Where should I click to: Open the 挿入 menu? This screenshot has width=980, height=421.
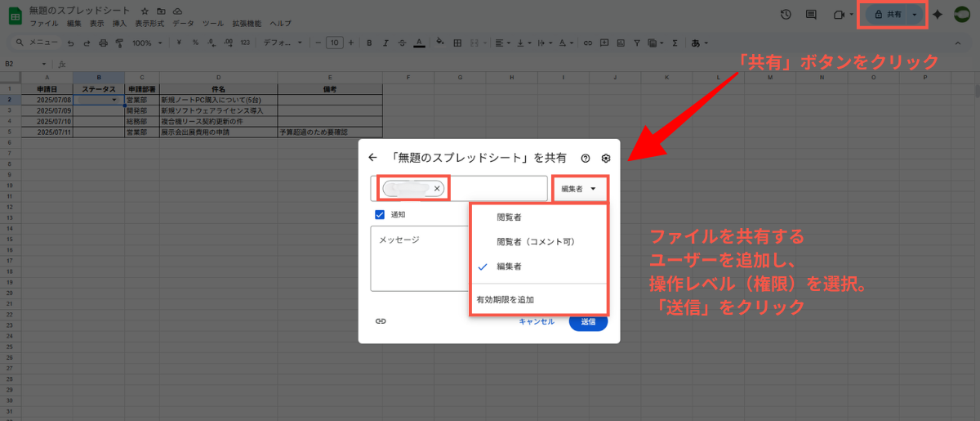click(x=119, y=24)
